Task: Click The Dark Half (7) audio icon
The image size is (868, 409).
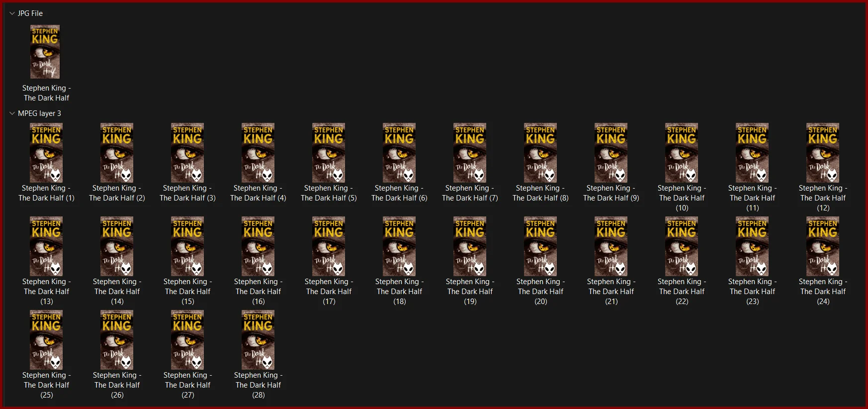Action: [470, 153]
